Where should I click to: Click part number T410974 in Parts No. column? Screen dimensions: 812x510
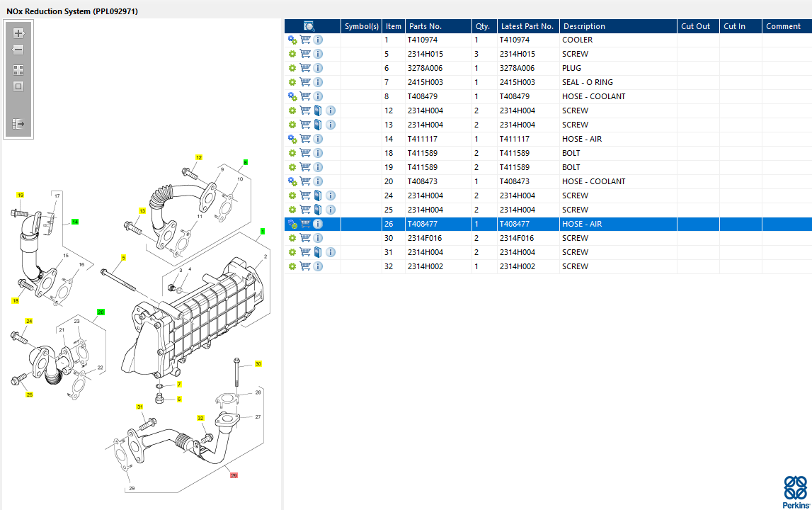(423, 40)
